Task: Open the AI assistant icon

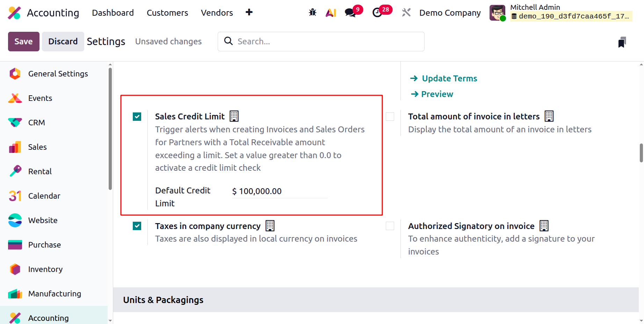Action: (331, 13)
